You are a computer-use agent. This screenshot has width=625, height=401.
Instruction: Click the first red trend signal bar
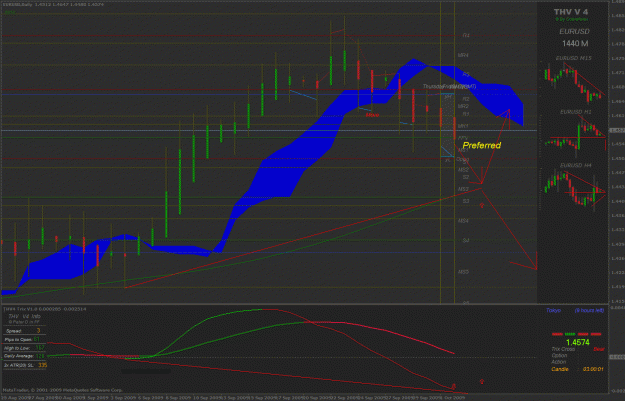[x=557, y=334]
